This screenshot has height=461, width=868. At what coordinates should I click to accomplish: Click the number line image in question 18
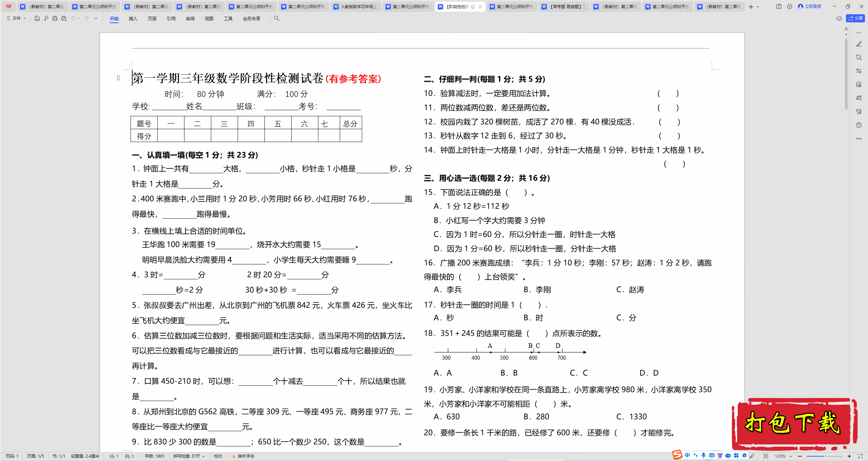510,352
